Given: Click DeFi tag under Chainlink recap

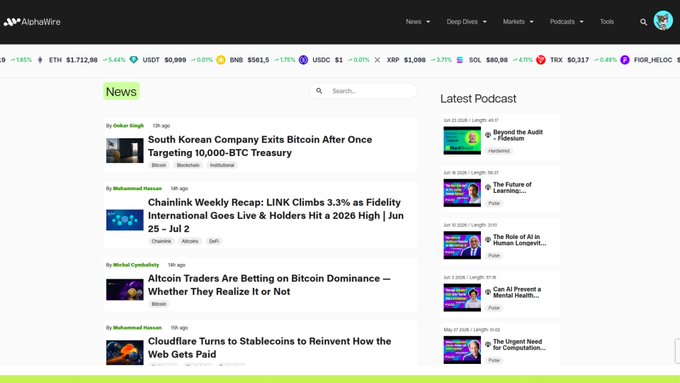Looking at the screenshot, I should [214, 241].
